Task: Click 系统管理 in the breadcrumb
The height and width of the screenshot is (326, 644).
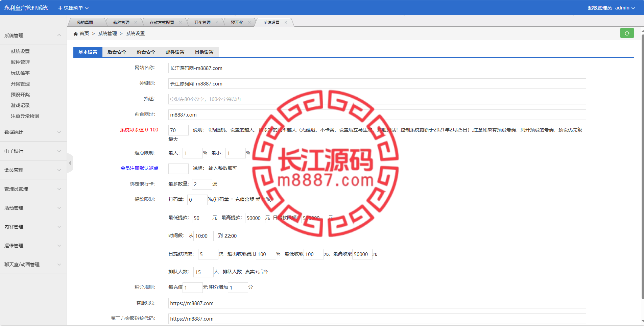Action: coord(108,34)
